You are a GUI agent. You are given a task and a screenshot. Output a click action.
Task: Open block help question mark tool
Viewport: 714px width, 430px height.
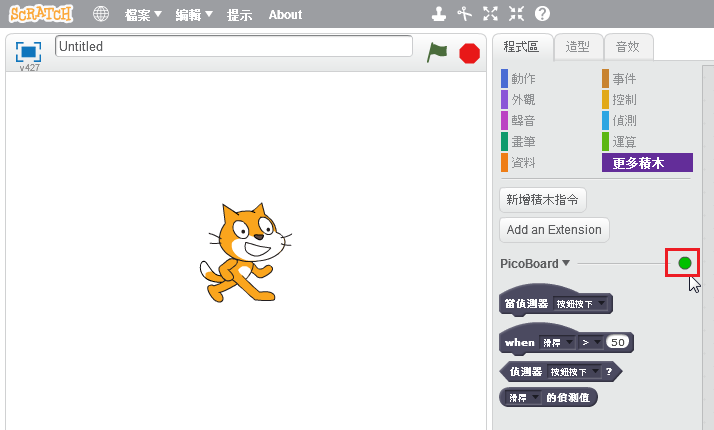point(542,14)
